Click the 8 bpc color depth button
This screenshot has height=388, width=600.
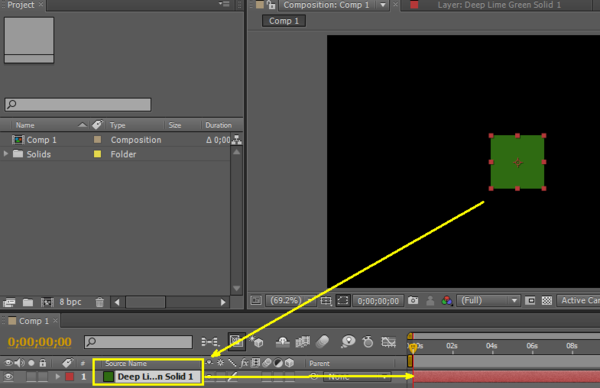click(70, 302)
